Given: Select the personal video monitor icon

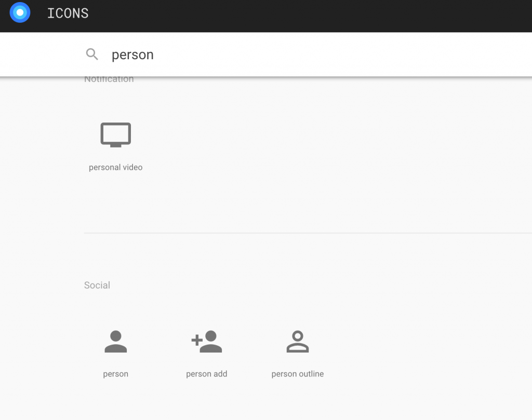Looking at the screenshot, I should (116, 135).
